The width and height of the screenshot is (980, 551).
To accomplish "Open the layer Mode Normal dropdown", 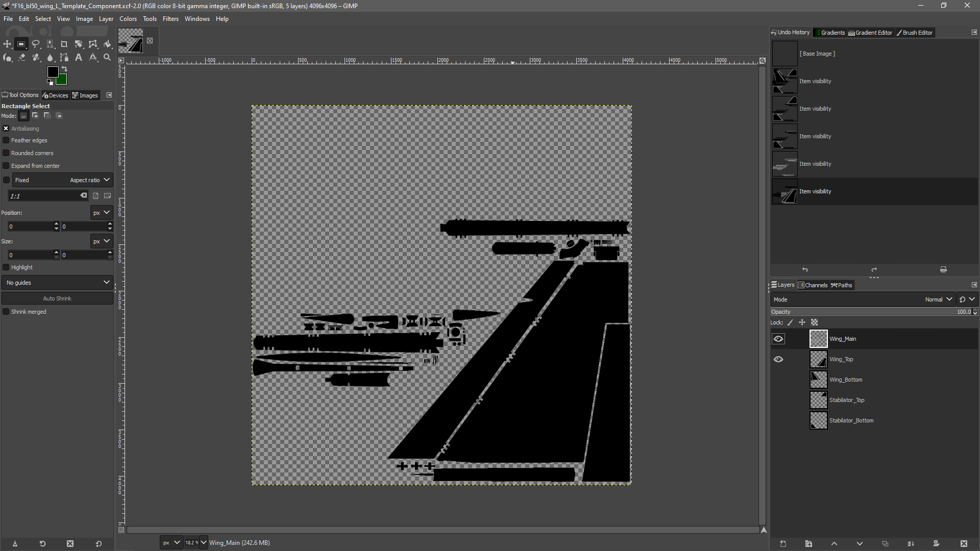I will pos(938,299).
